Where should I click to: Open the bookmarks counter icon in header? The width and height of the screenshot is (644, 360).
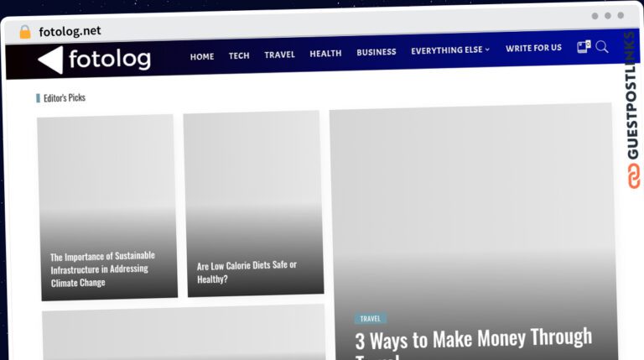coord(584,47)
